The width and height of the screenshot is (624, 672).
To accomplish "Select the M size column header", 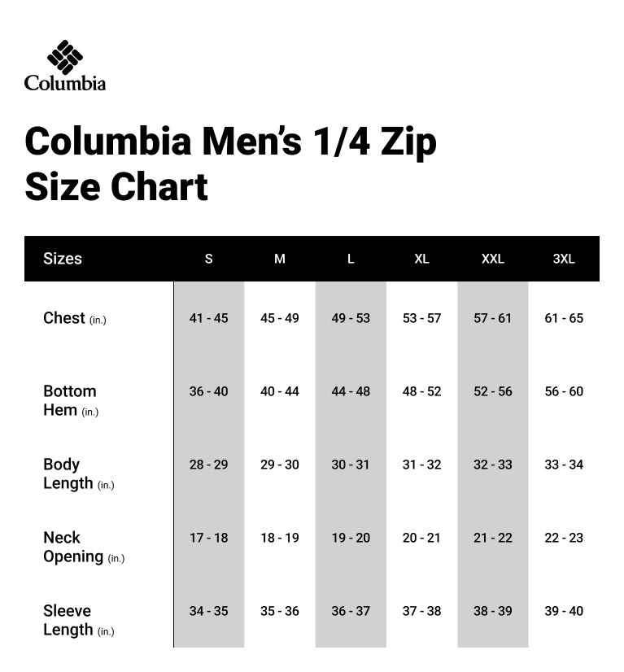I will [x=280, y=259].
